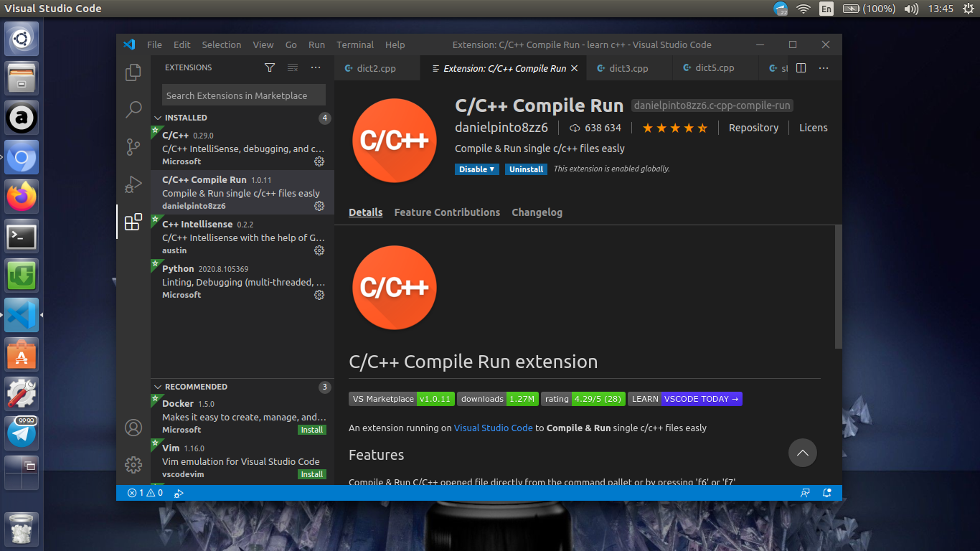The height and width of the screenshot is (551, 980).
Task: Open editor more actions ellipsis
Action: tap(824, 68)
